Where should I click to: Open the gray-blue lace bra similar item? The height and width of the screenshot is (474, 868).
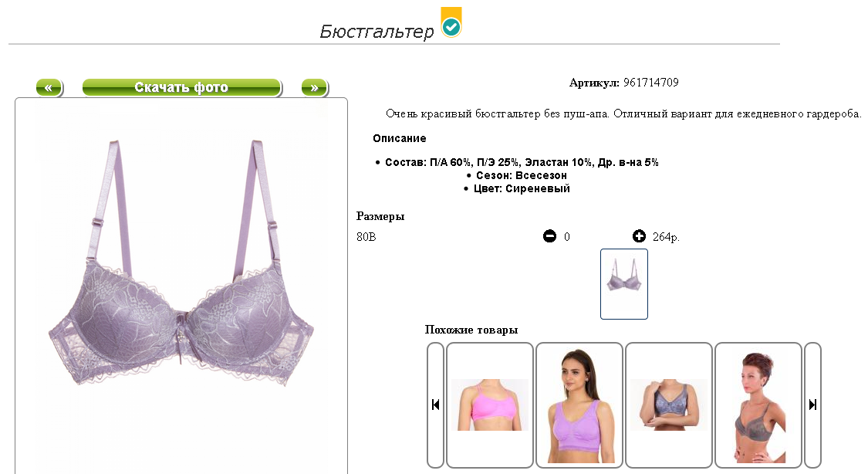point(669,405)
